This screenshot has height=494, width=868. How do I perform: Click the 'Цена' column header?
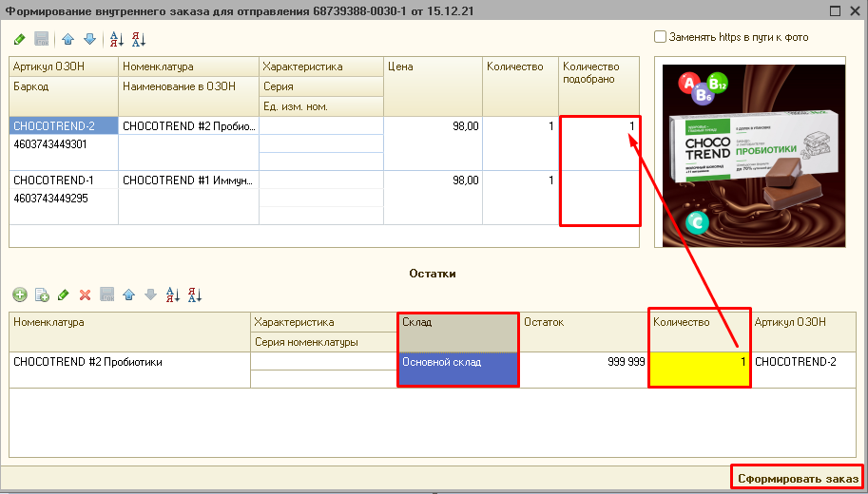point(433,86)
